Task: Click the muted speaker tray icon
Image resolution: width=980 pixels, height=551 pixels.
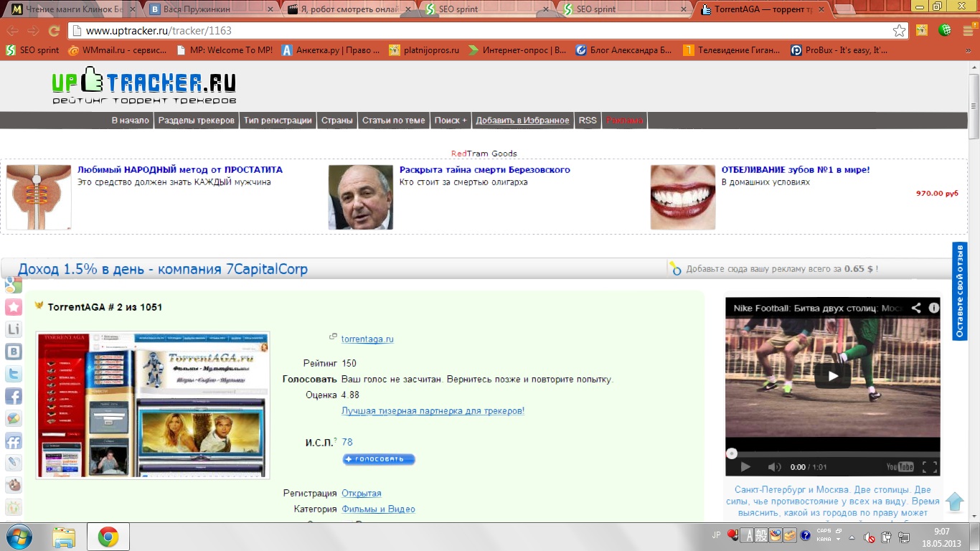Action: (869, 537)
